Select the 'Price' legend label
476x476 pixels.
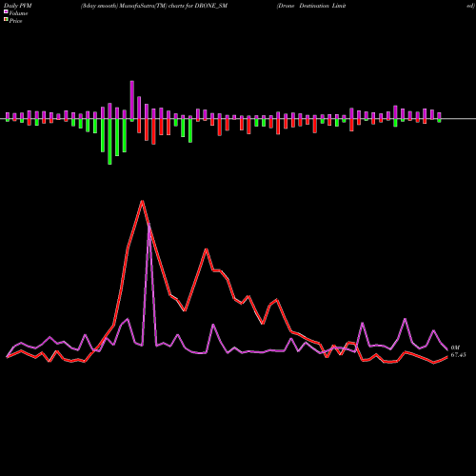point(15,21)
